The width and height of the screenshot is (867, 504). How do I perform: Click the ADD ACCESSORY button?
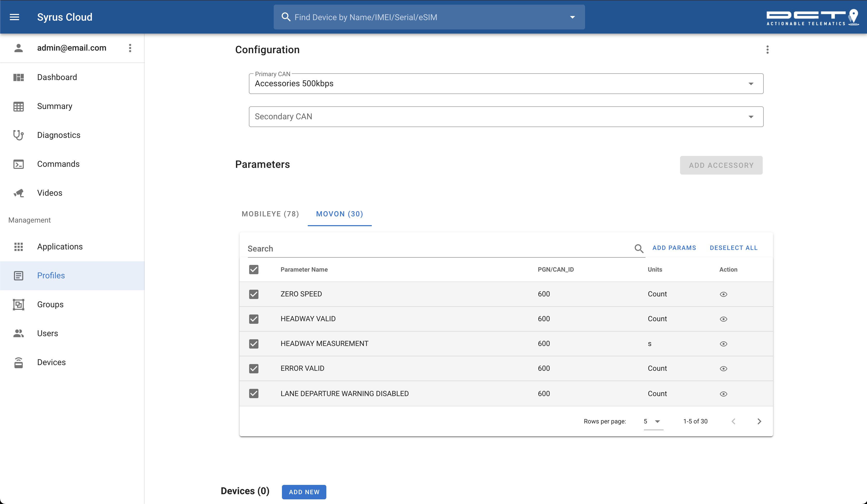coord(721,165)
